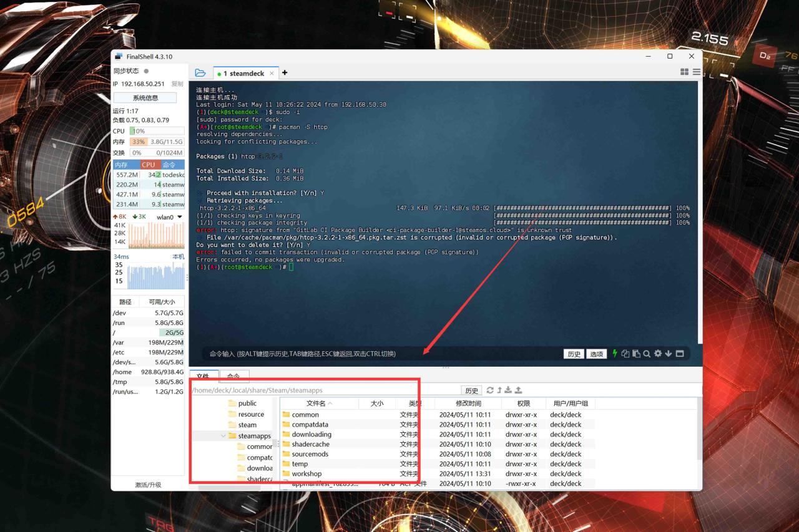Click the upload icon in file panel toolbar
The image size is (799, 532).
click(x=519, y=390)
